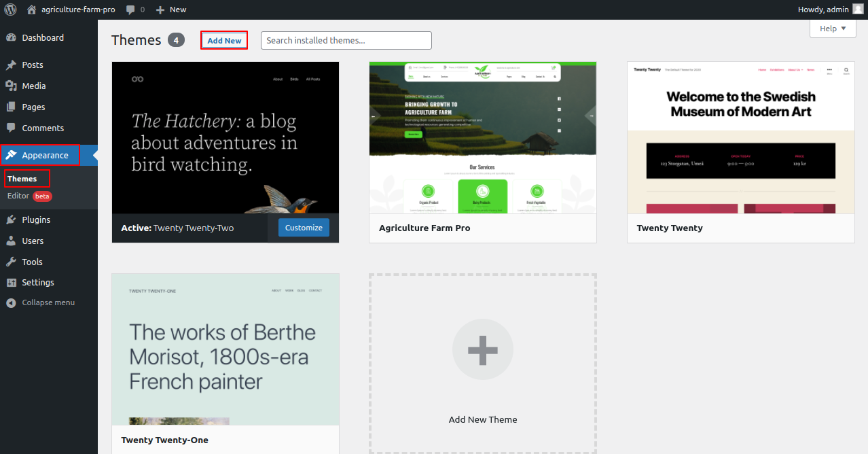Open Settings menu label
This screenshot has height=454, width=868.
38,282
